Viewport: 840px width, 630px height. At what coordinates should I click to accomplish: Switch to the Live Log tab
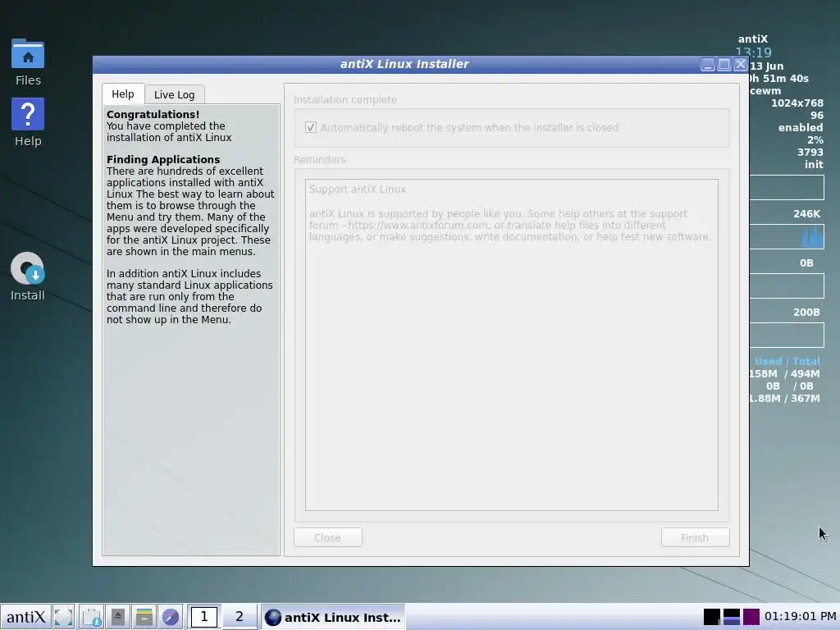(x=175, y=95)
